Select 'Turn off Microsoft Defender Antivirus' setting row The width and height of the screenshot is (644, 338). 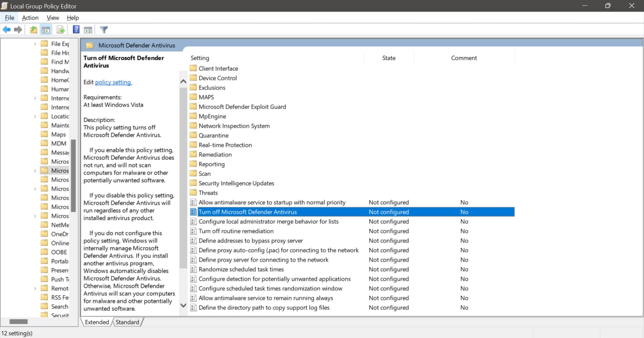tap(351, 212)
